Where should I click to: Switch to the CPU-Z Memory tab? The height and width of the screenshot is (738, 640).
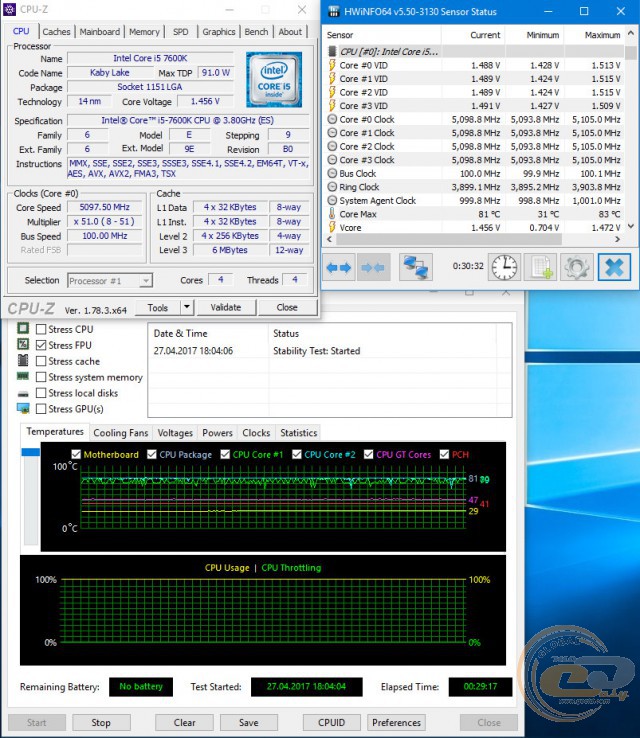coord(144,32)
